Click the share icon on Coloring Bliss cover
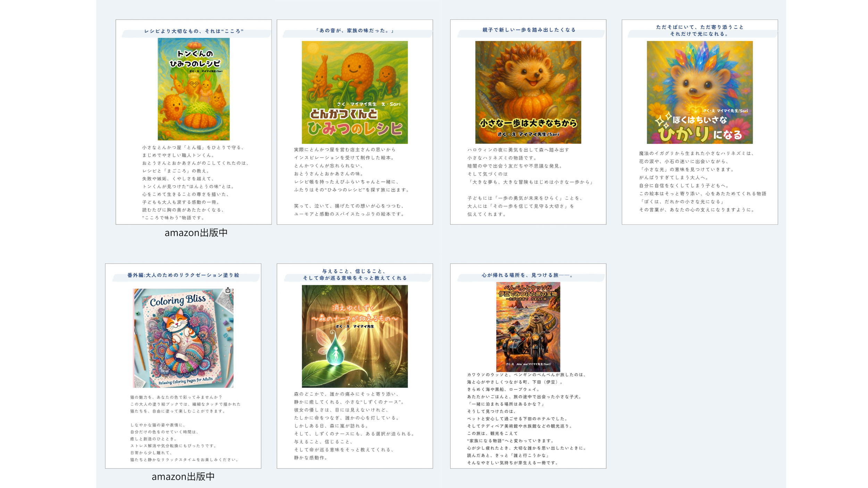The image size is (868, 488). tap(228, 290)
